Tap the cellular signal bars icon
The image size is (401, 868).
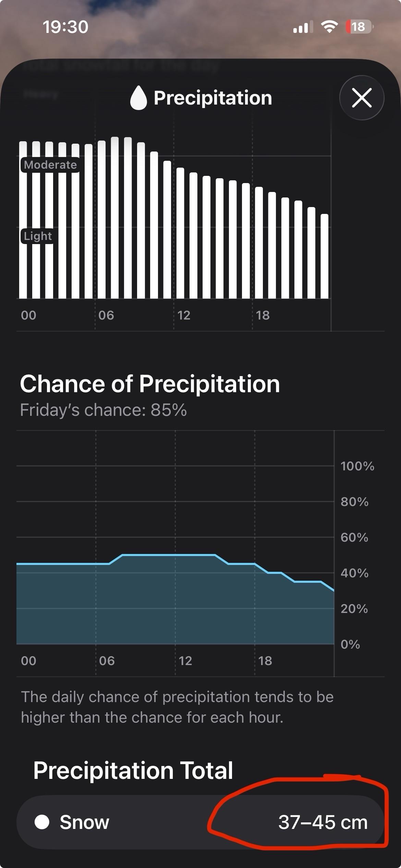pos(303,27)
